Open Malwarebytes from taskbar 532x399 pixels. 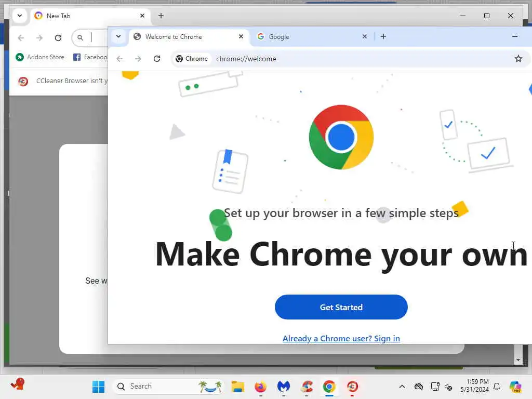pyautogui.click(x=284, y=387)
